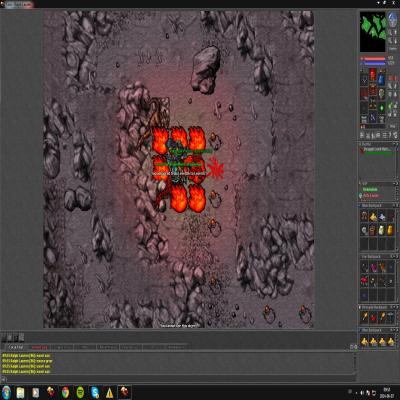This screenshot has width=400, height=400.
Task: Open Skype from the taskbar
Action: tap(95, 393)
